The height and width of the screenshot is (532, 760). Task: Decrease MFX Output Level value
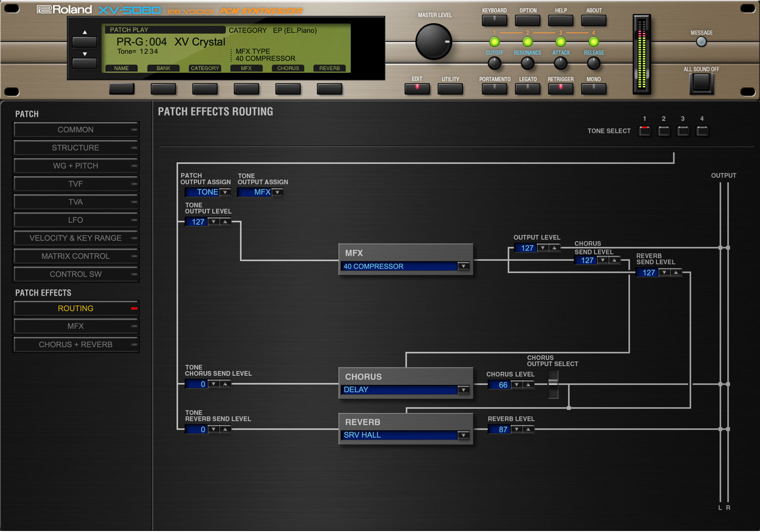click(543, 248)
